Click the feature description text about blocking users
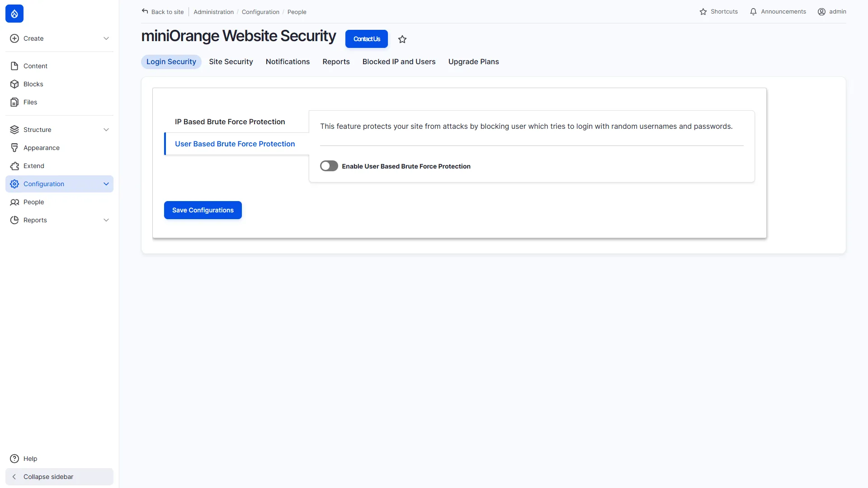The height and width of the screenshot is (488, 868). point(526,127)
